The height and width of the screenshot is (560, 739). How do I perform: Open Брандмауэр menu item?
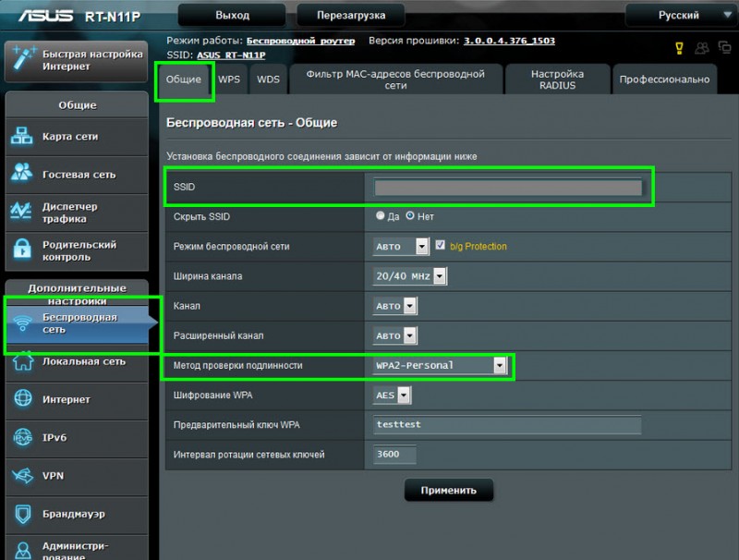tap(77, 515)
